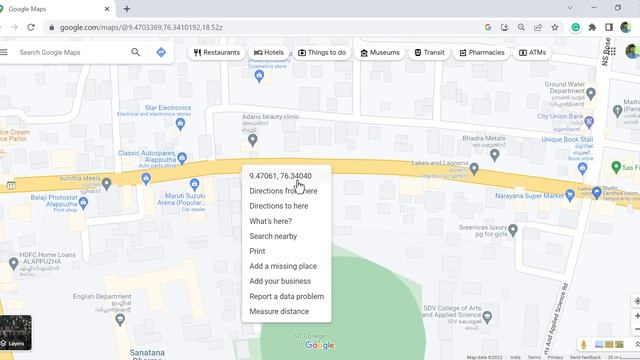Select the Balaji Photostat Alappuzha pin

pos(84,203)
